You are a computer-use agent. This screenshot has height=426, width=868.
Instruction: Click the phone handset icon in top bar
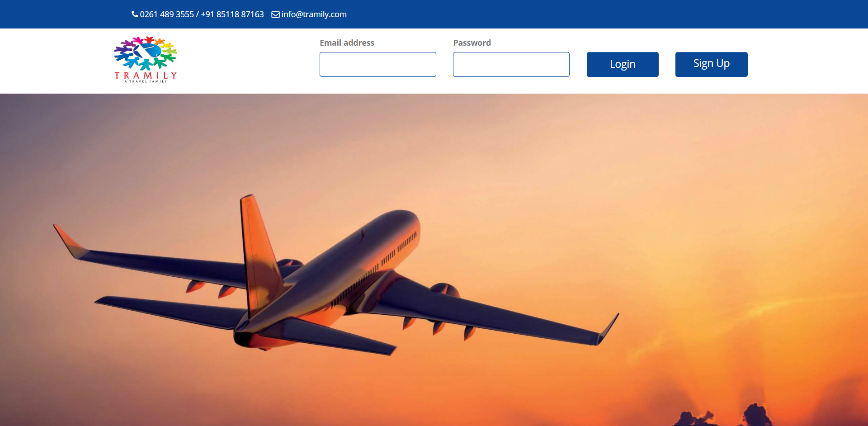(135, 14)
